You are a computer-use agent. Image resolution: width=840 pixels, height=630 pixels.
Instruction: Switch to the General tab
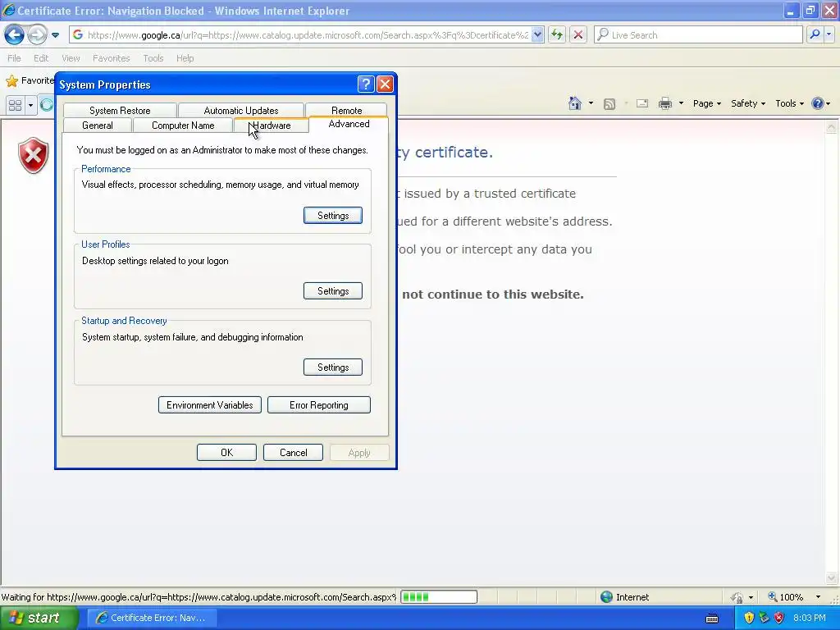coord(98,126)
